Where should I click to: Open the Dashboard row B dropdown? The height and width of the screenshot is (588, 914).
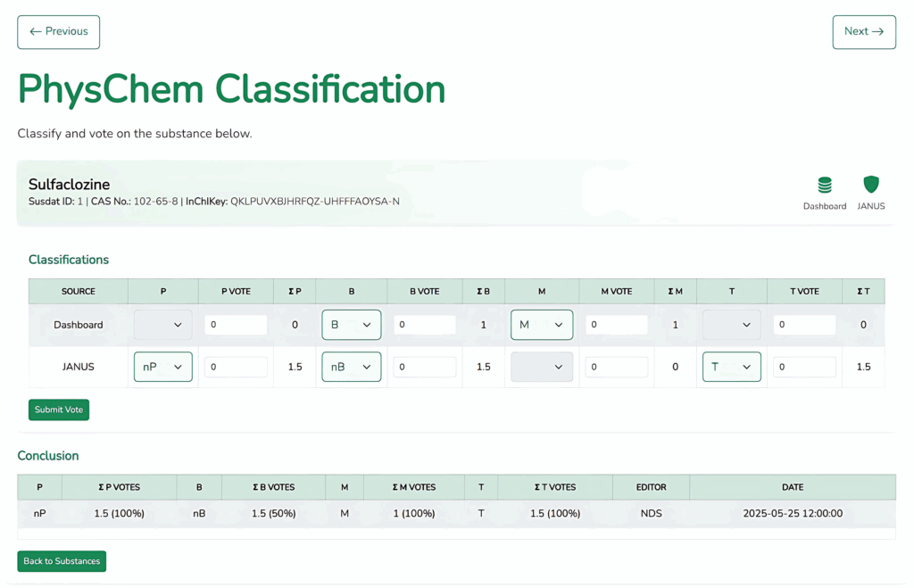(352, 325)
